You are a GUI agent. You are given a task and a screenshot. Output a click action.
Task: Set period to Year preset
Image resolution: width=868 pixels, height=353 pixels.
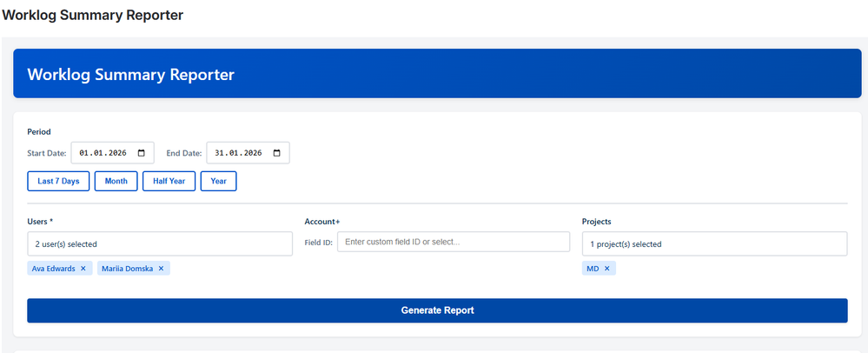click(x=219, y=181)
